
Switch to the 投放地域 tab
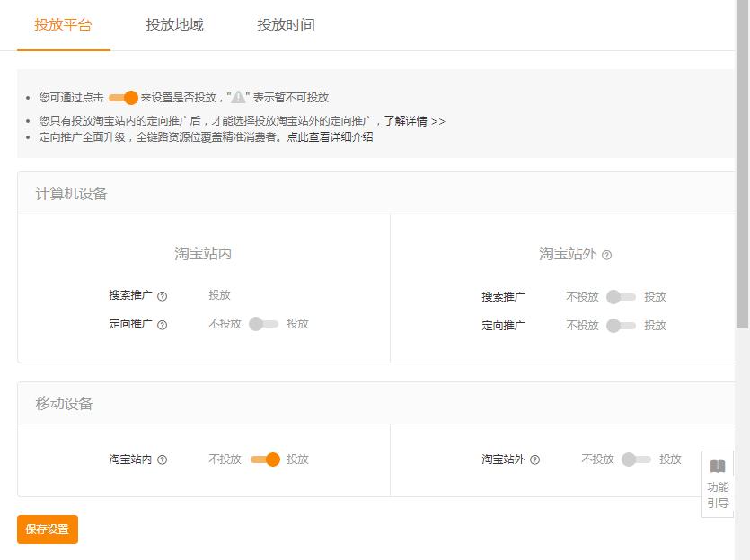177,25
